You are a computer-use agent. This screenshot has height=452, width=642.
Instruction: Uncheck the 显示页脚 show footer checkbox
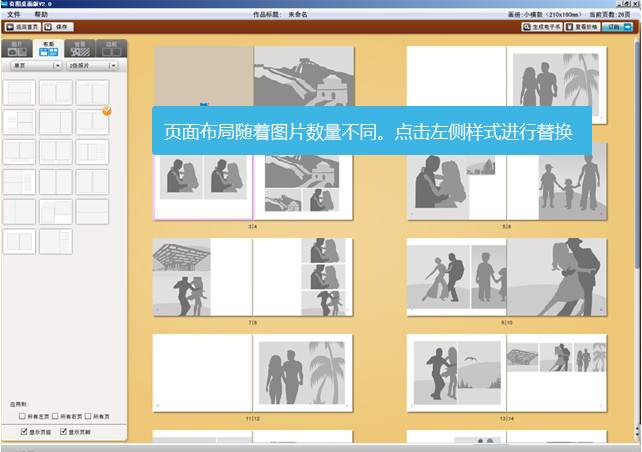(63, 432)
